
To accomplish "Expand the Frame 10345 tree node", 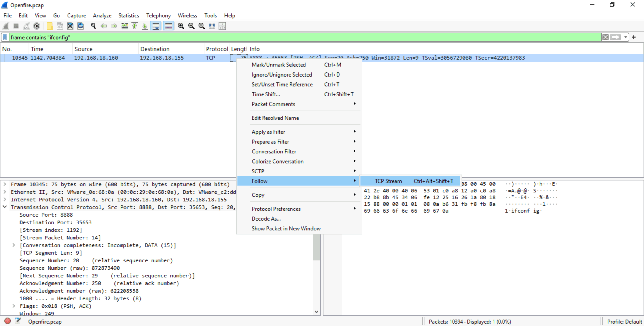I will (x=5, y=184).
